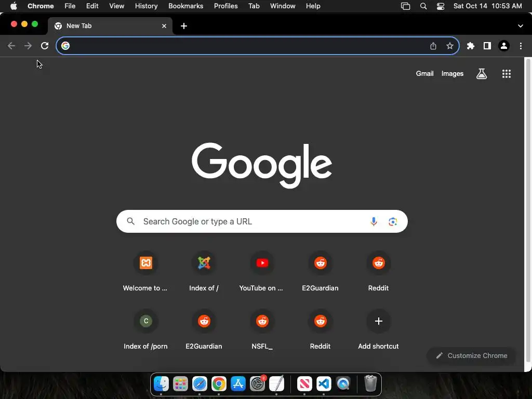Screen dimensions: 532x399
Task: Open Finder from the Dock
Action: (x=161, y=384)
